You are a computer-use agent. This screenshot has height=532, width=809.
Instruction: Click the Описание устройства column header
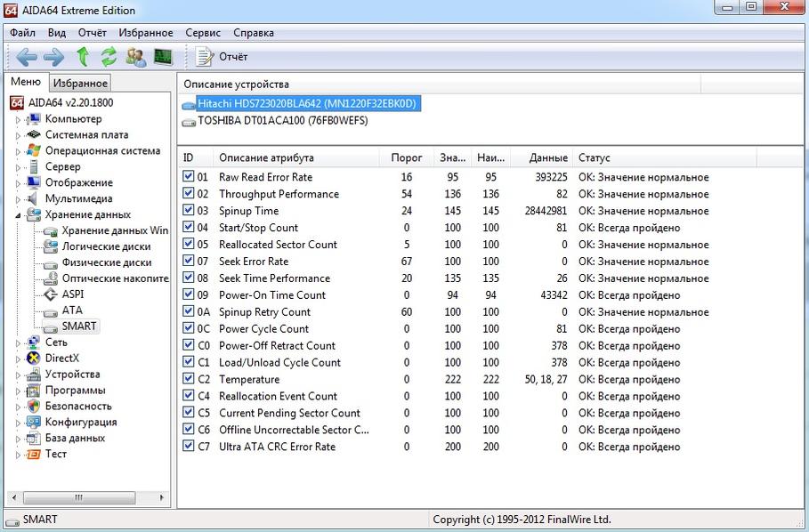pyautogui.click(x=439, y=84)
